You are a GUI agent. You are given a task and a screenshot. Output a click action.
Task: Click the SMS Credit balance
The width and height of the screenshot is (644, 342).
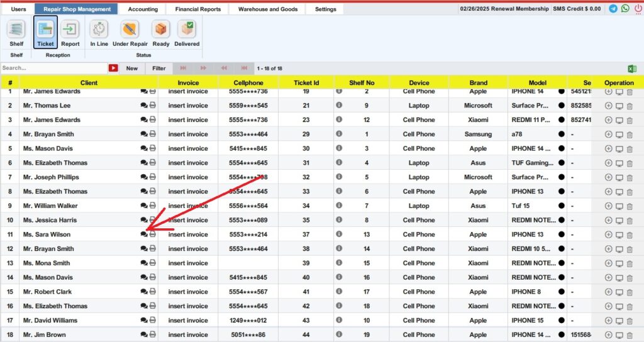[x=577, y=9]
